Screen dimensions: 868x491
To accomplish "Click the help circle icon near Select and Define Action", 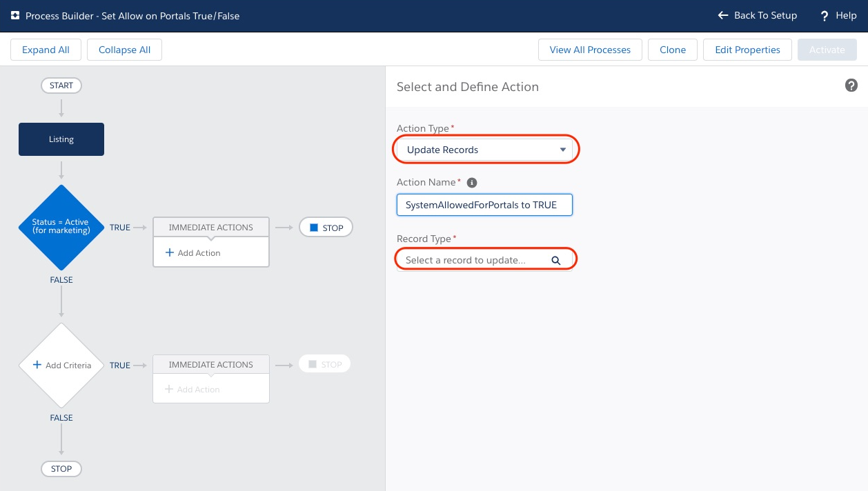I will click(x=851, y=86).
